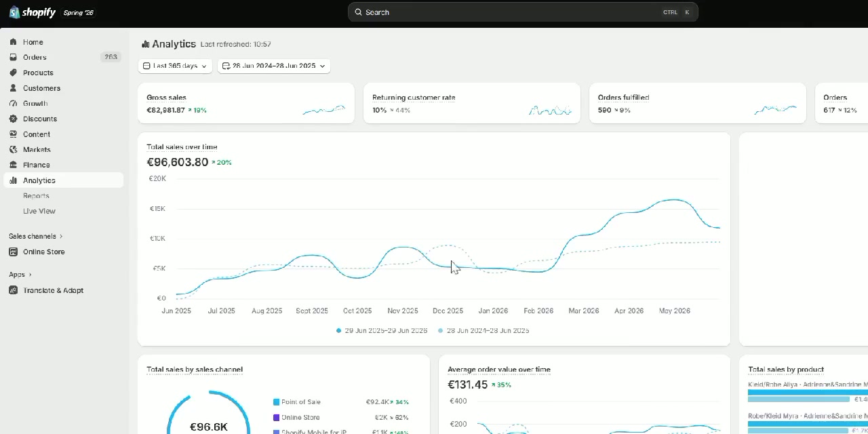Click the Orders fulfilled card title
The width and height of the screenshot is (868, 434).
tap(623, 98)
